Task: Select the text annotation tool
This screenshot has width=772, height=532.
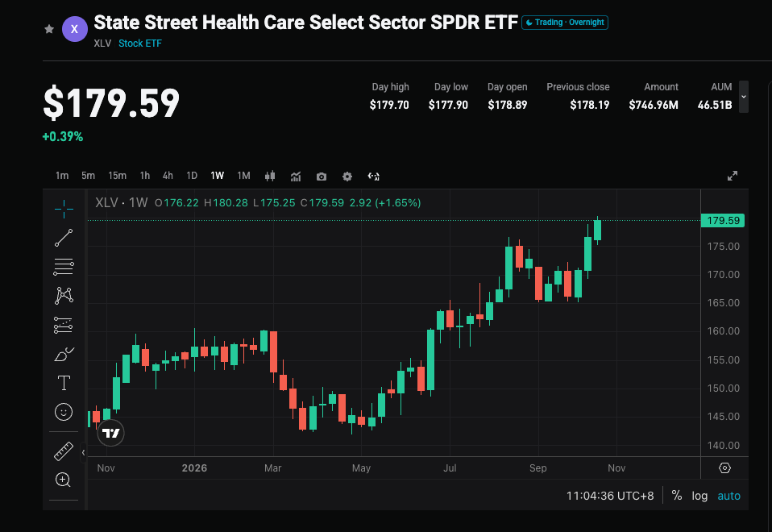Action: tap(64, 383)
